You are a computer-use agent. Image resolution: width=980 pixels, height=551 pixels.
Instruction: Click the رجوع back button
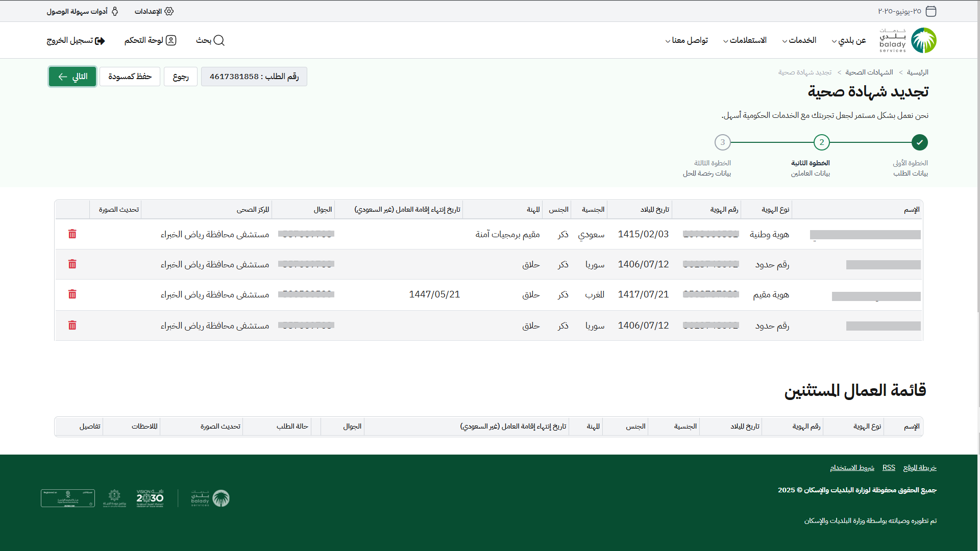(x=181, y=77)
